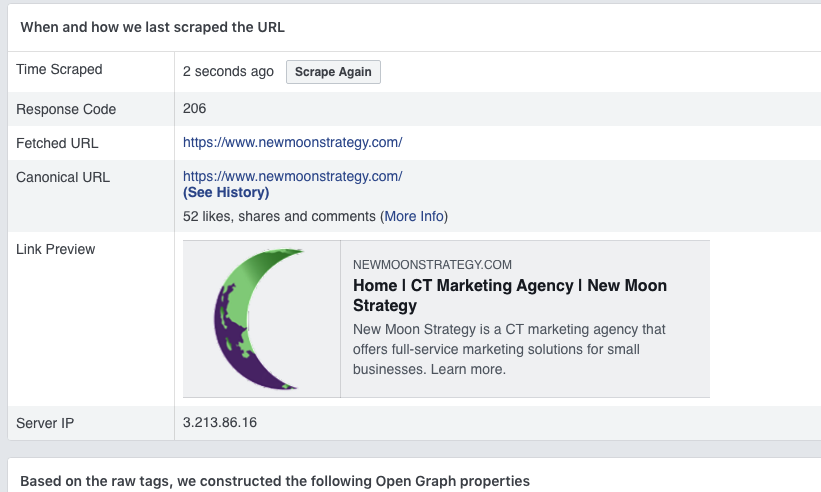
Task: Click the crescent moon preview thumbnail
Action: tap(262, 319)
